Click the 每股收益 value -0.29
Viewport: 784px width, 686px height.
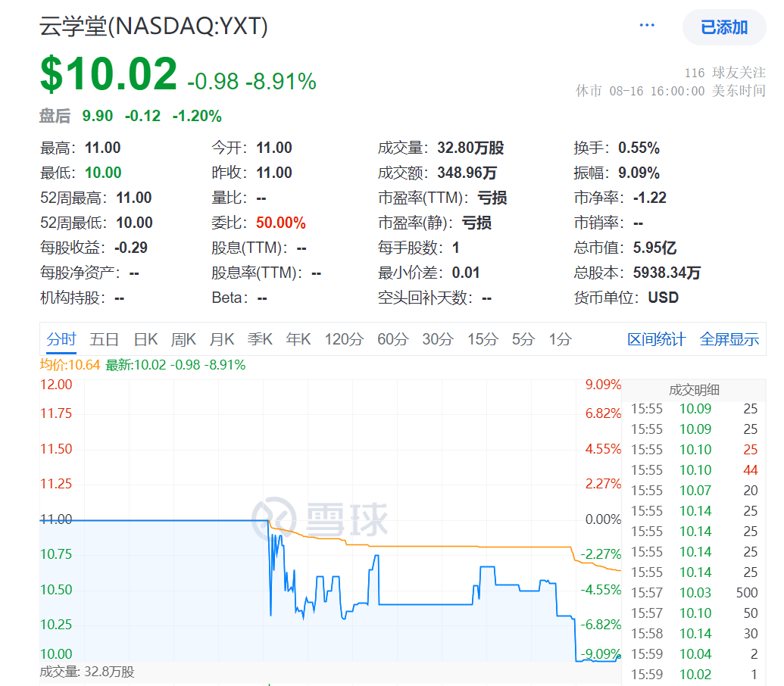pyautogui.click(x=130, y=248)
